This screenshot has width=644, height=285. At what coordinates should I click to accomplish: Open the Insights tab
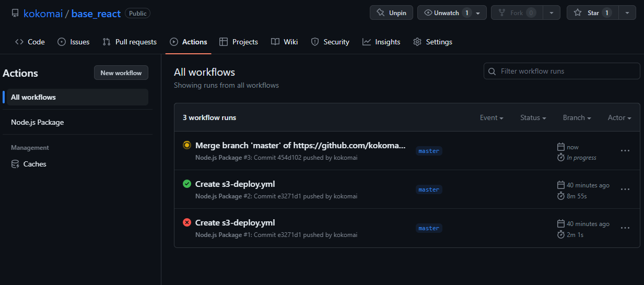381,42
